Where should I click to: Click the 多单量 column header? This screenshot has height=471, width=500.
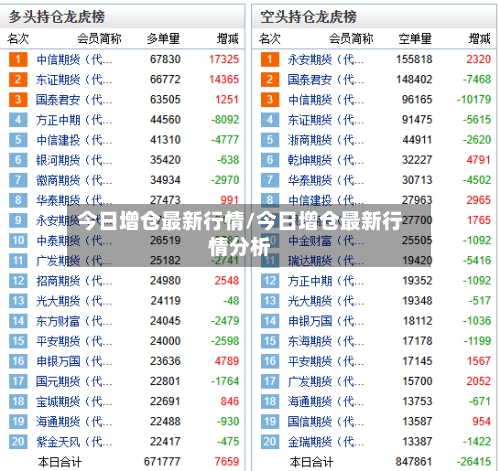pyautogui.click(x=163, y=39)
